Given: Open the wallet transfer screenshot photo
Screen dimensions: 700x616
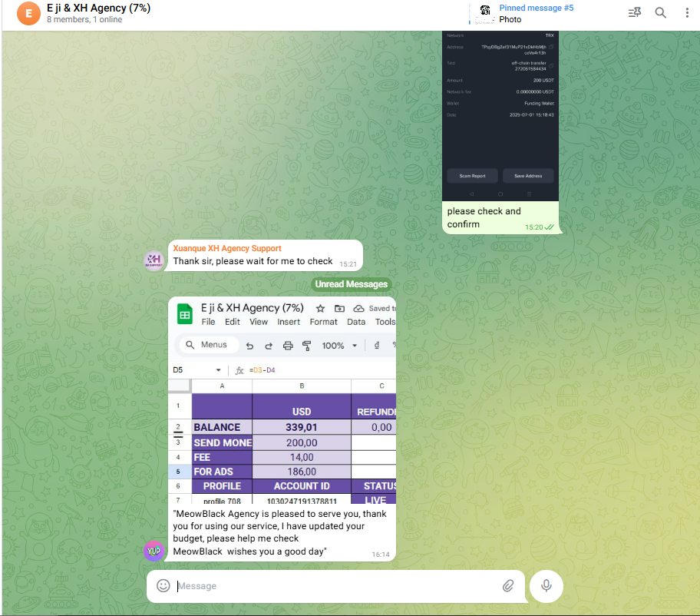Looking at the screenshot, I should tap(500, 115).
